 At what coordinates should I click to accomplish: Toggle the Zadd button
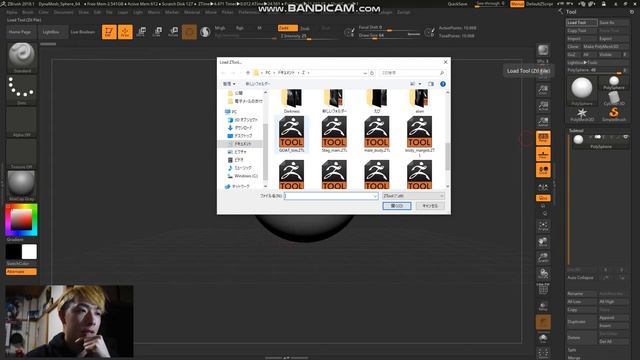coord(287,28)
